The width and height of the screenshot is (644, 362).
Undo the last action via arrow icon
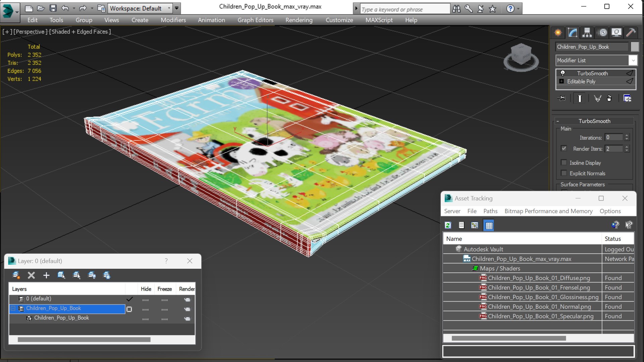coord(65,8)
